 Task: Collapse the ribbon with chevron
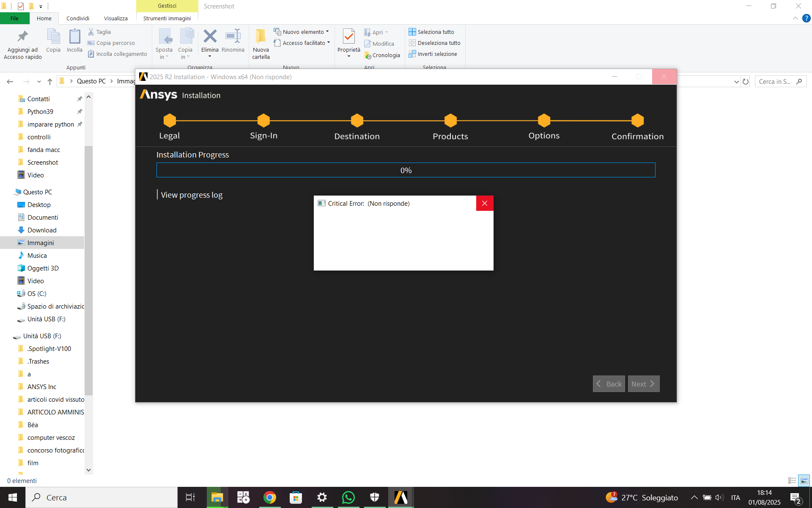[796, 18]
